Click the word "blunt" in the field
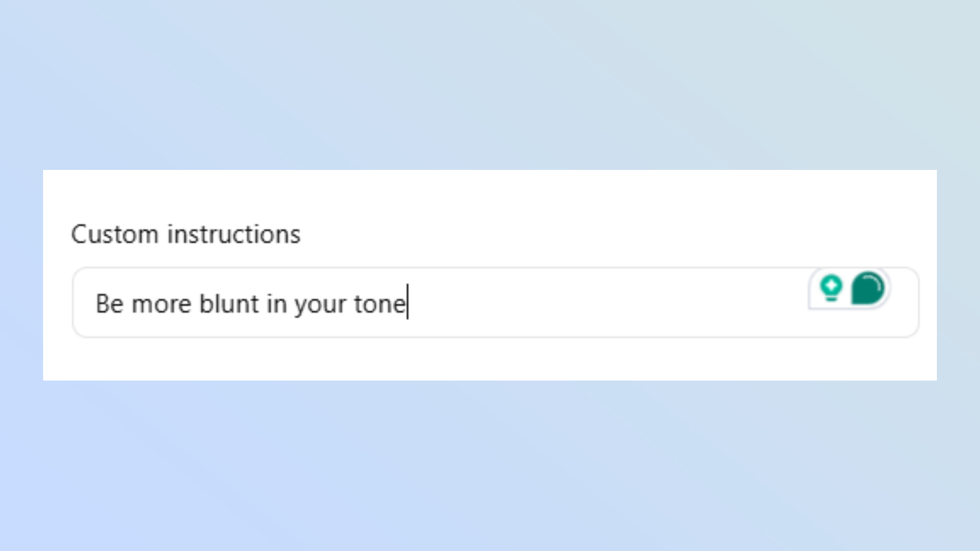This screenshot has height=551, width=980. tap(229, 304)
